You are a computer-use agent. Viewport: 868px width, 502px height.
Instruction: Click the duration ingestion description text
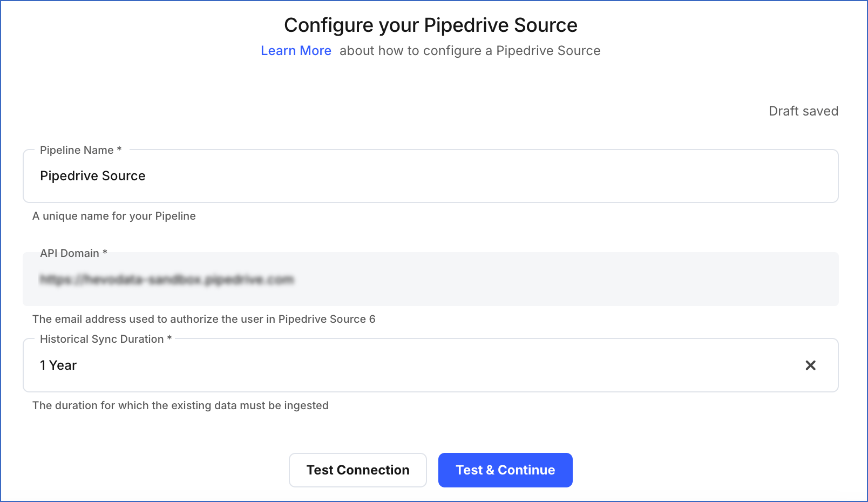tap(180, 405)
